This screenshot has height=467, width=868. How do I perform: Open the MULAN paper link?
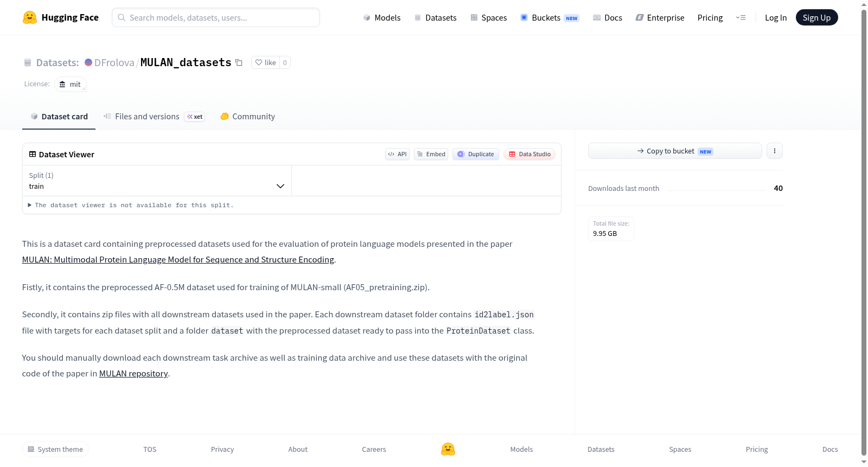coord(178,259)
